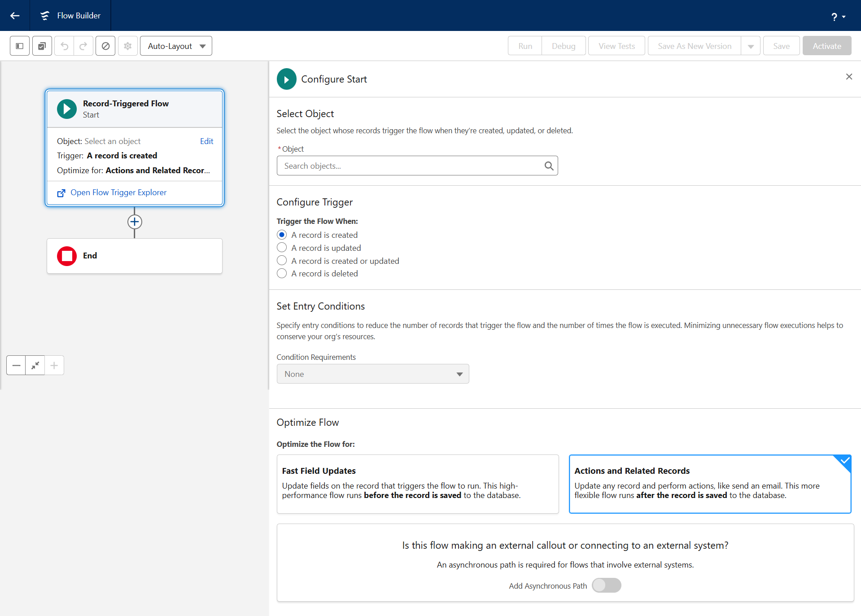Click the Select Object heading
The image size is (861, 616).
[x=305, y=114]
